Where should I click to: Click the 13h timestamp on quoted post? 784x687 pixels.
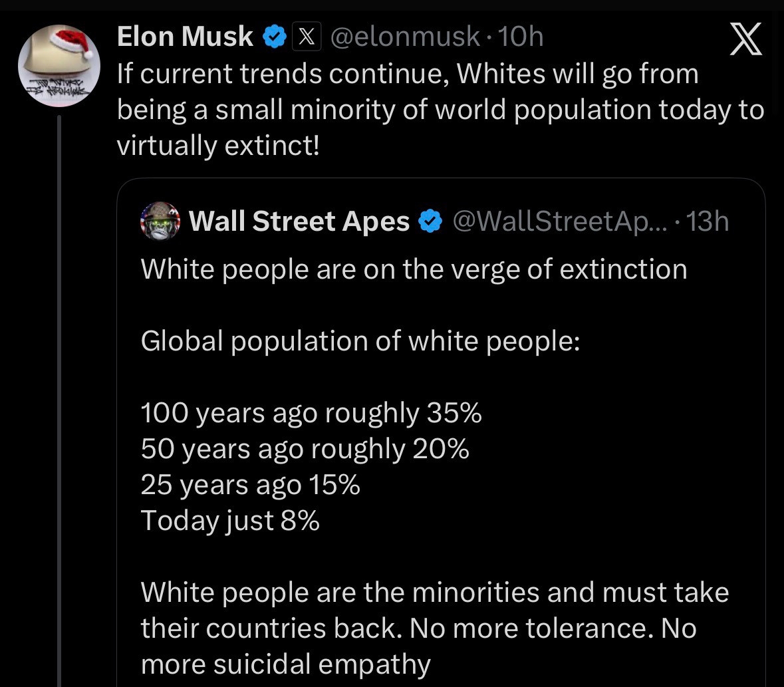click(x=707, y=221)
